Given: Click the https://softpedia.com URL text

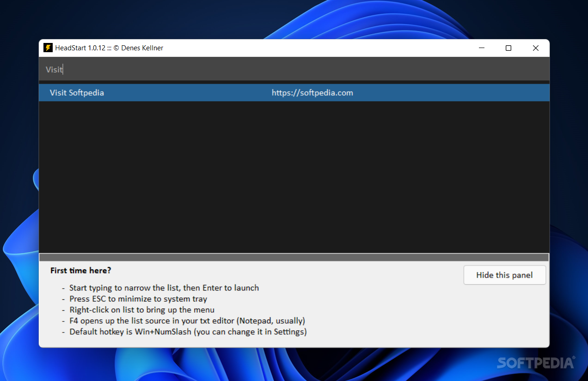Looking at the screenshot, I should coord(312,93).
